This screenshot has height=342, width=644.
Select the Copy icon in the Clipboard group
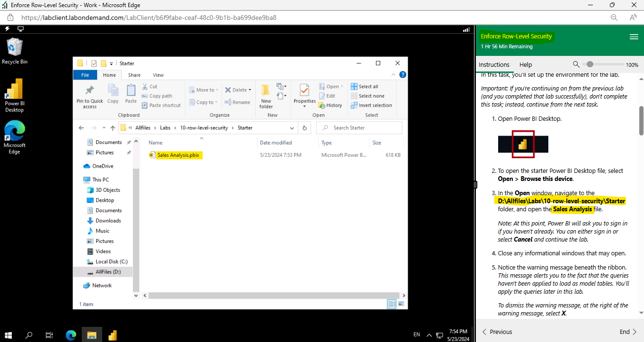(113, 93)
